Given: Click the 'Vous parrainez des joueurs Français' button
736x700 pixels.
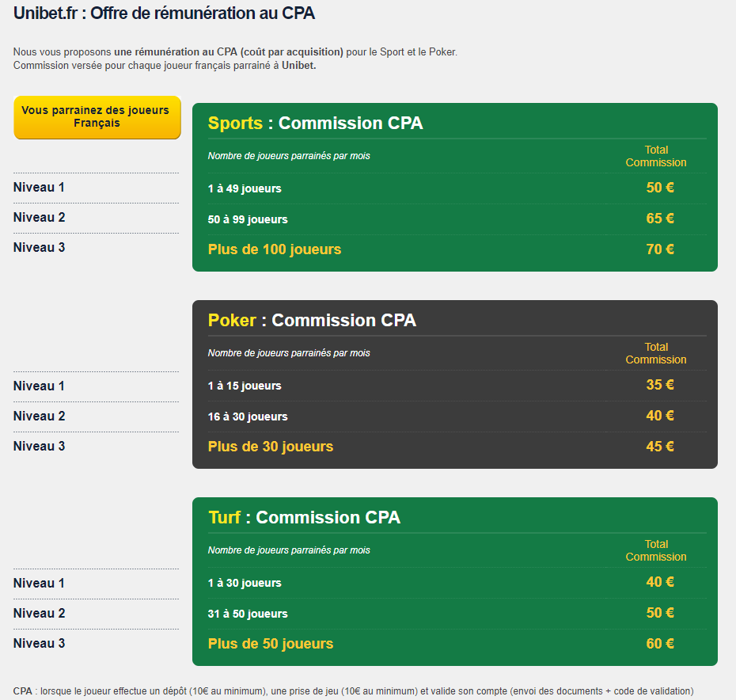Looking at the screenshot, I should point(97,117).
